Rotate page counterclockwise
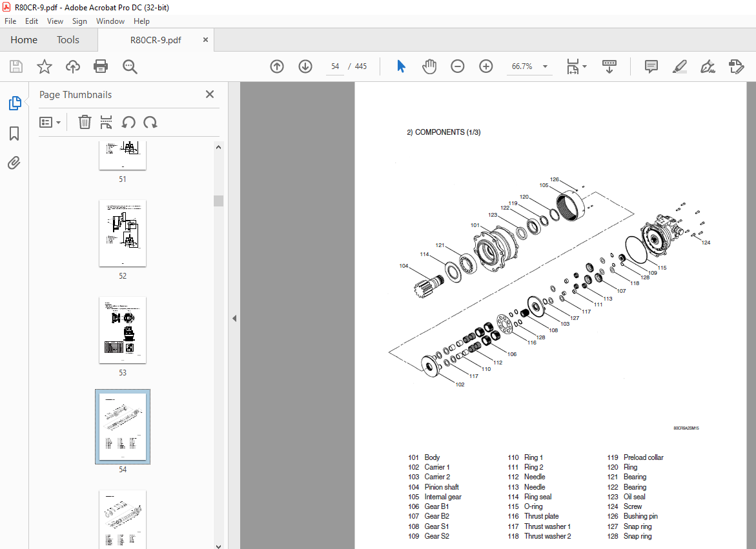Viewport: 756px width, 549px height. click(x=128, y=123)
